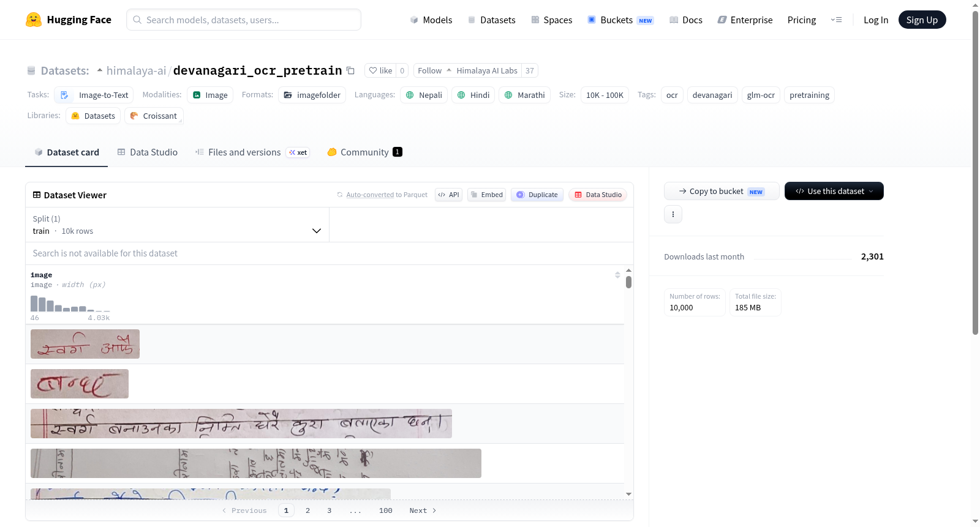Click the Croissant library tag
980x527 pixels.
pyautogui.click(x=154, y=116)
